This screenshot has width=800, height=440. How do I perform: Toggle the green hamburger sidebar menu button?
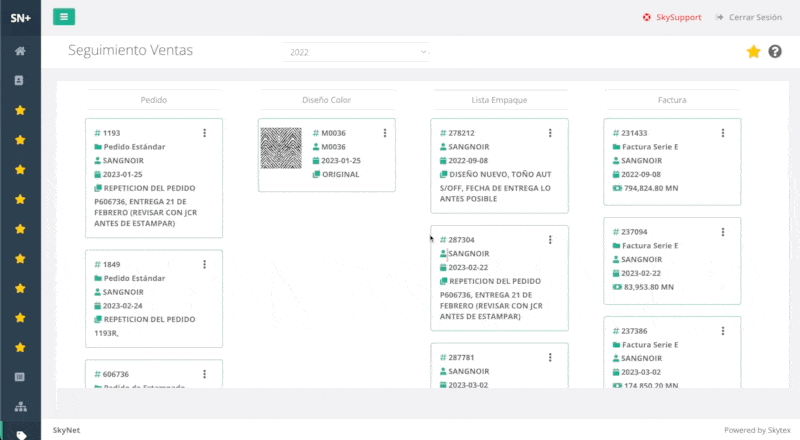pos(64,17)
